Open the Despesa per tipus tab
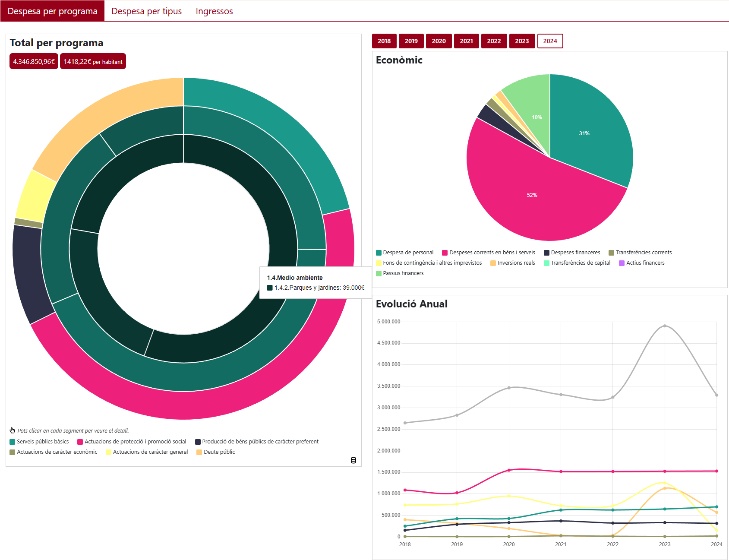Viewport: 729px width, 560px height. 147,11
